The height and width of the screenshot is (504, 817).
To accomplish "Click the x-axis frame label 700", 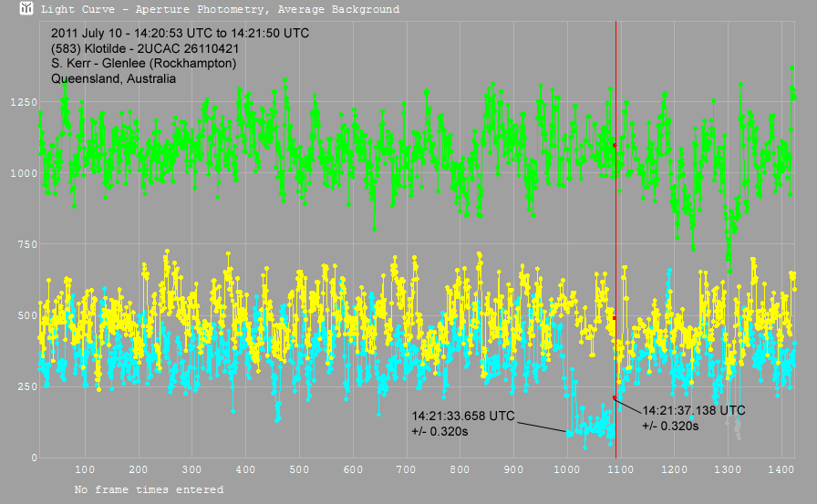I will click(x=406, y=469).
